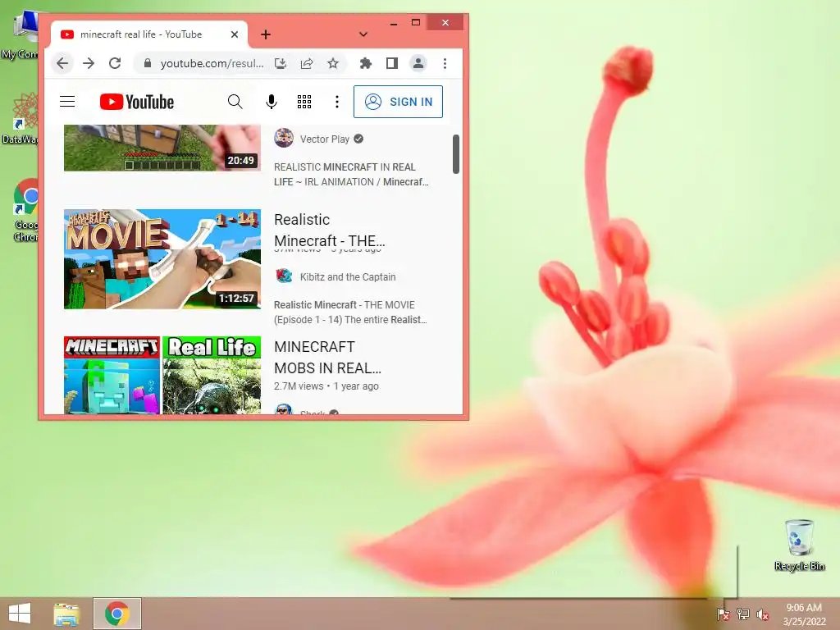
Task: Go back using Chrome's back arrow
Action: click(x=62, y=63)
